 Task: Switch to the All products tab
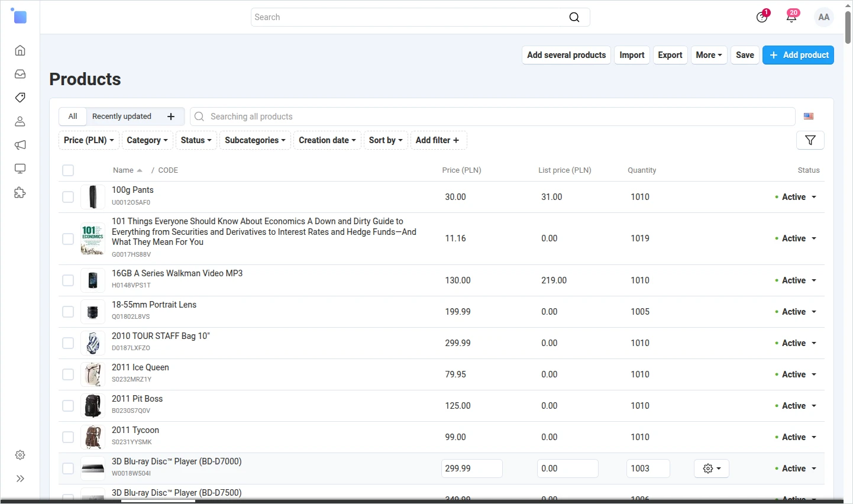coord(73,117)
